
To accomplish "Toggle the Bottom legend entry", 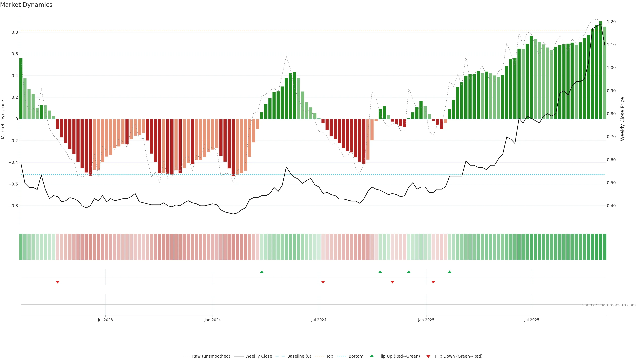I will (356, 356).
